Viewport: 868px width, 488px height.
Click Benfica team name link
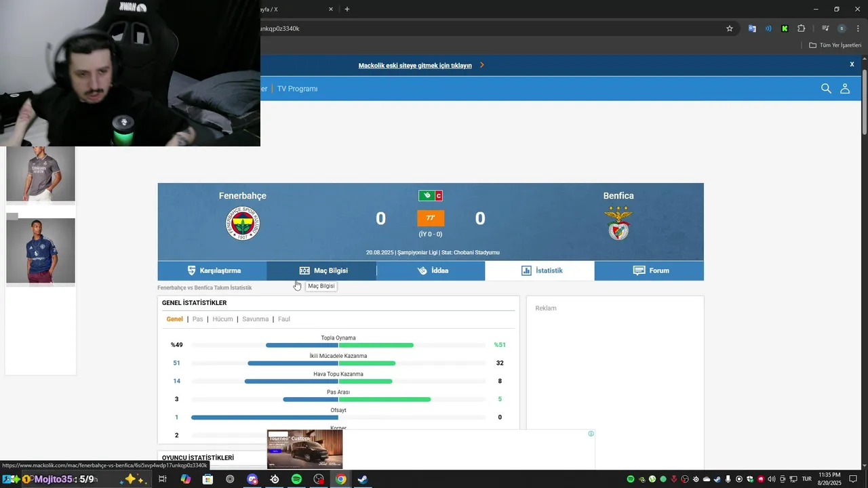pyautogui.click(x=618, y=196)
